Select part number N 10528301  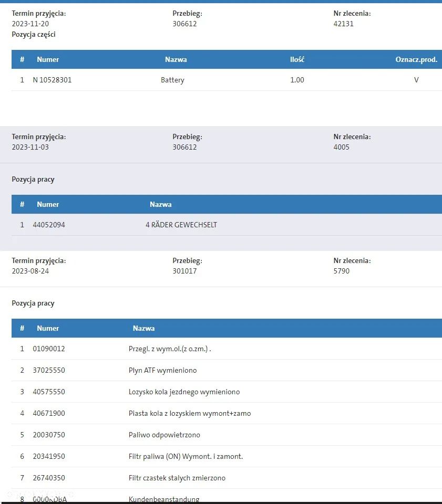(x=52, y=80)
